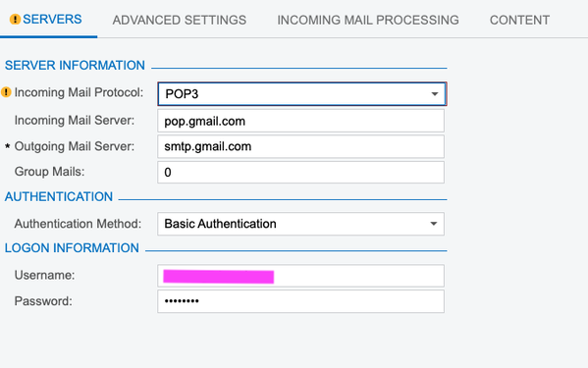Image resolution: width=588 pixels, height=368 pixels.
Task: Open the Incoming Mail Processing tab
Action: [x=368, y=20]
